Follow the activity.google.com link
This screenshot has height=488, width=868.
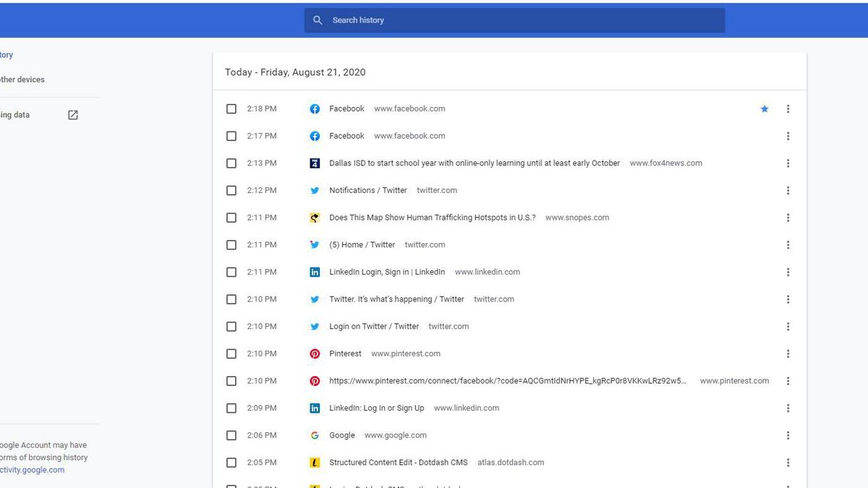pos(32,470)
